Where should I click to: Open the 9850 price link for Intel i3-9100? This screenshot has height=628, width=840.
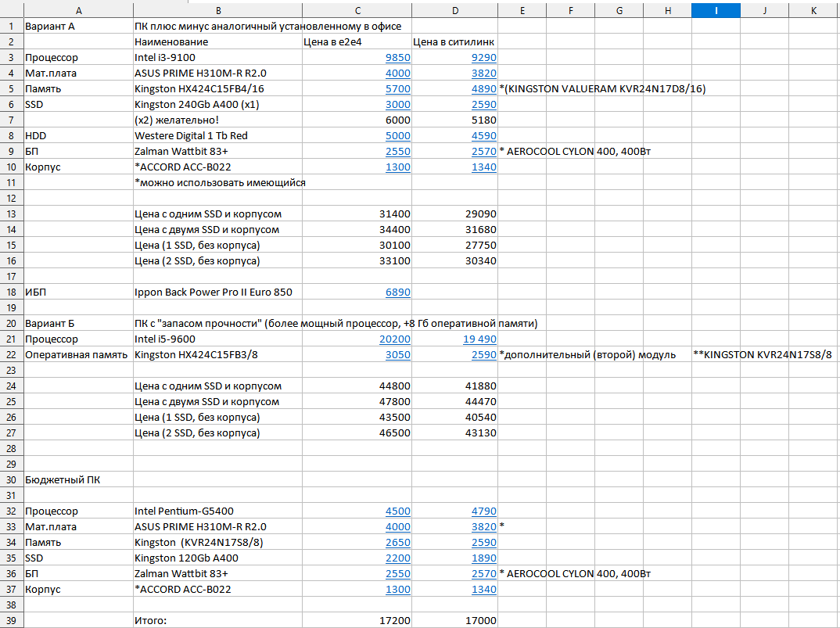pyautogui.click(x=397, y=58)
